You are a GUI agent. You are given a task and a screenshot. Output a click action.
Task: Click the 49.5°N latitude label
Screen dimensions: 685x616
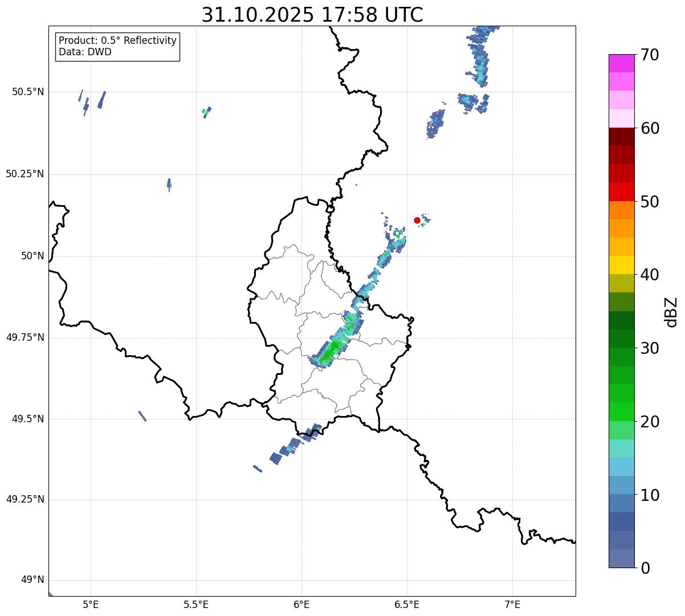28,419
